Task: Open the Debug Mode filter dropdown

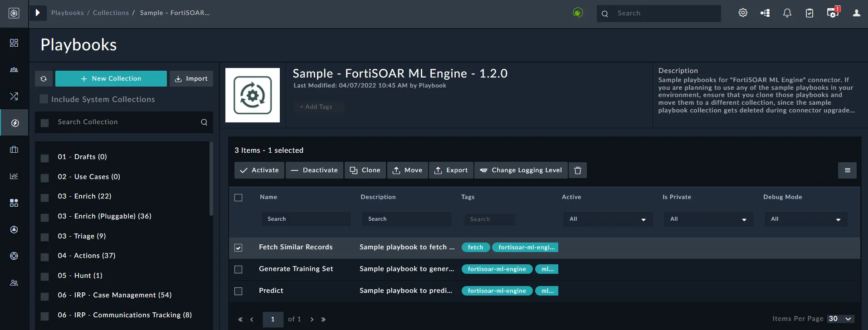Action: [806, 219]
